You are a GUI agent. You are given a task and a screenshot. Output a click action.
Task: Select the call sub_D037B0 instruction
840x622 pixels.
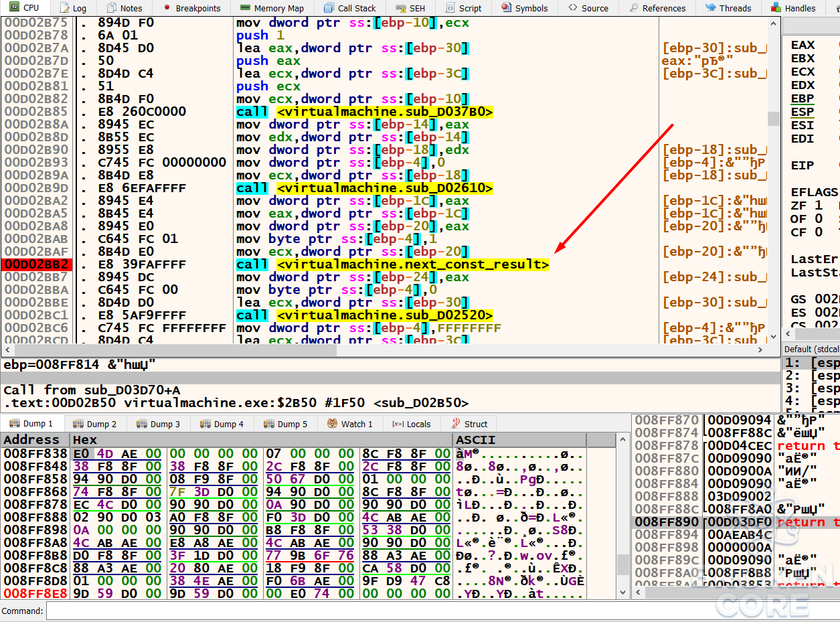pos(365,112)
